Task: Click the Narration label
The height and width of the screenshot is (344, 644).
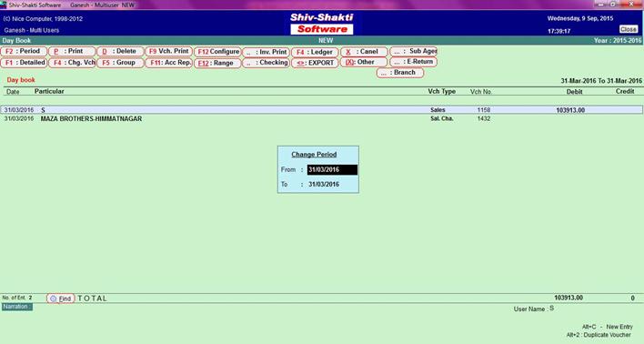Action: coord(17,307)
